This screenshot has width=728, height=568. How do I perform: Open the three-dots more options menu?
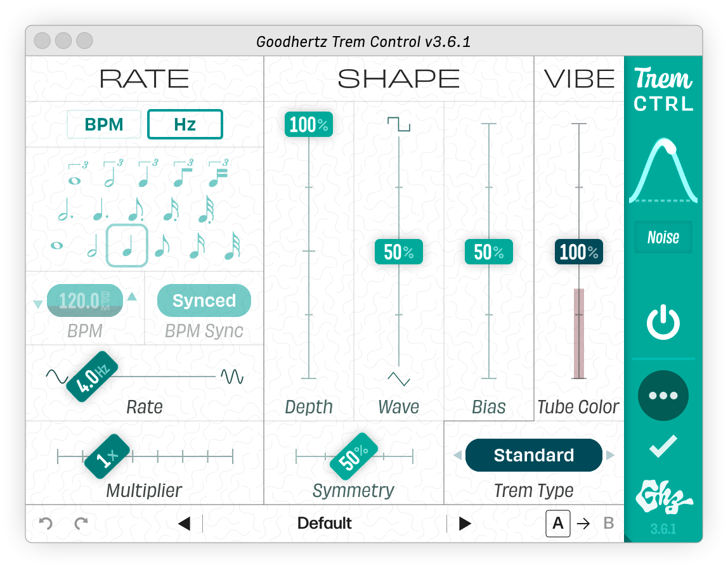pos(663,396)
